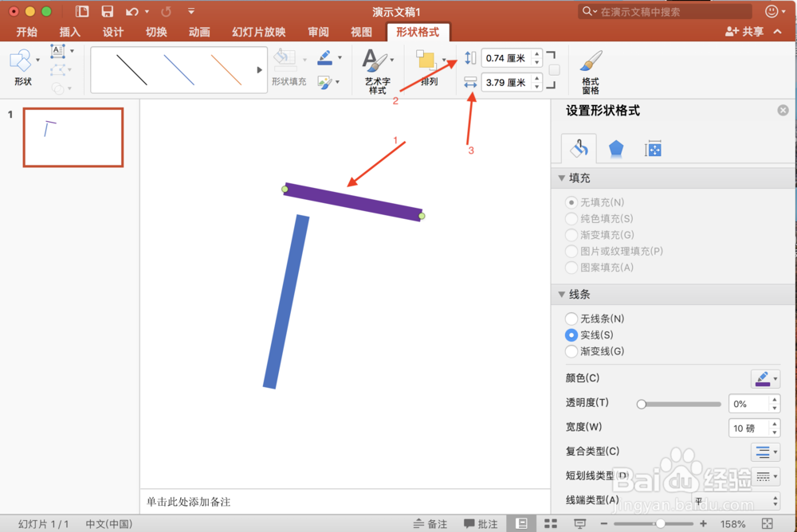Select slide 1 thumbnail
The width and height of the screenshot is (797, 532).
coord(73,137)
